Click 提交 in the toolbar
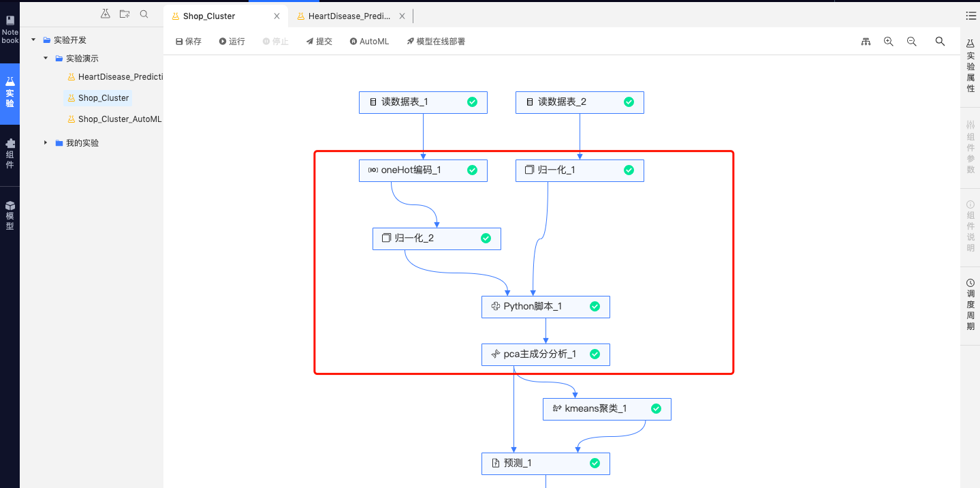980x488 pixels. pyautogui.click(x=319, y=42)
